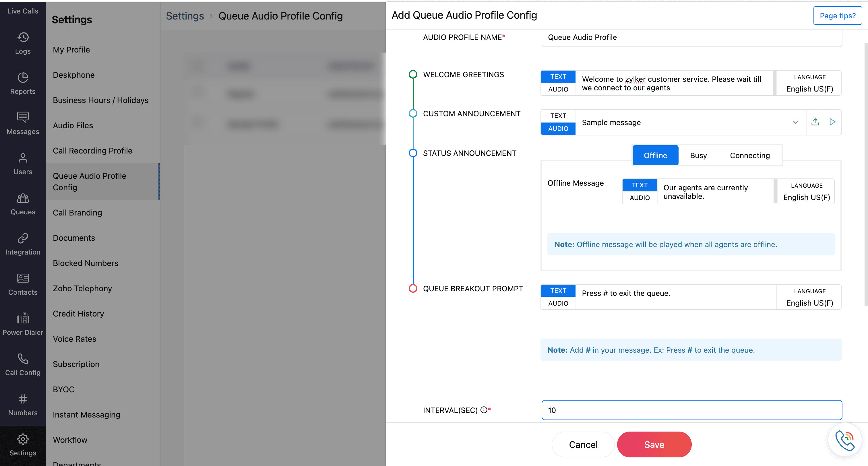Viewport: 868px width, 466px height.
Task: Click the Interval info icon
Action: click(484, 410)
